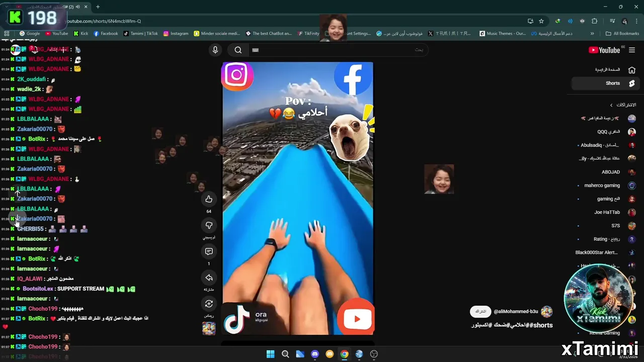Open the YouTube bookmark
644x362 pixels.
(x=56, y=34)
